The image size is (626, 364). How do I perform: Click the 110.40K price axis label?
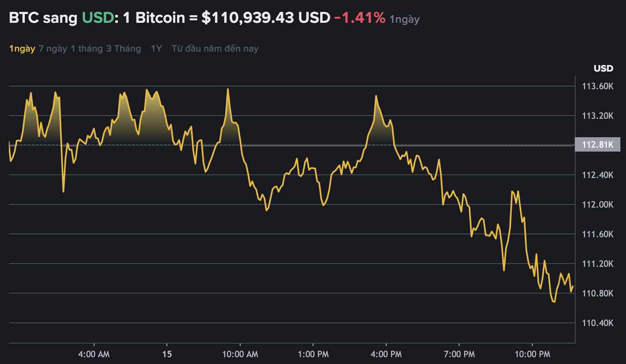(x=597, y=323)
